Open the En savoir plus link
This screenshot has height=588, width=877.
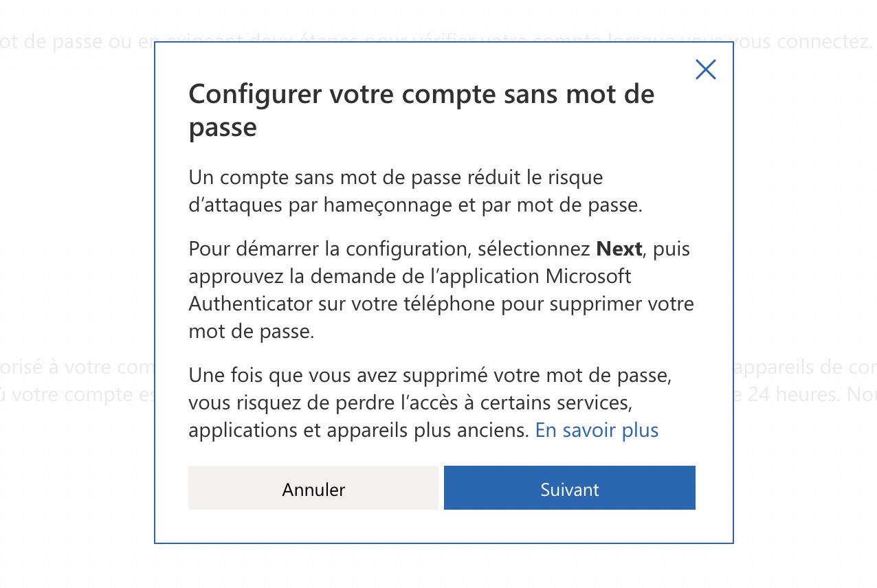[597, 430]
